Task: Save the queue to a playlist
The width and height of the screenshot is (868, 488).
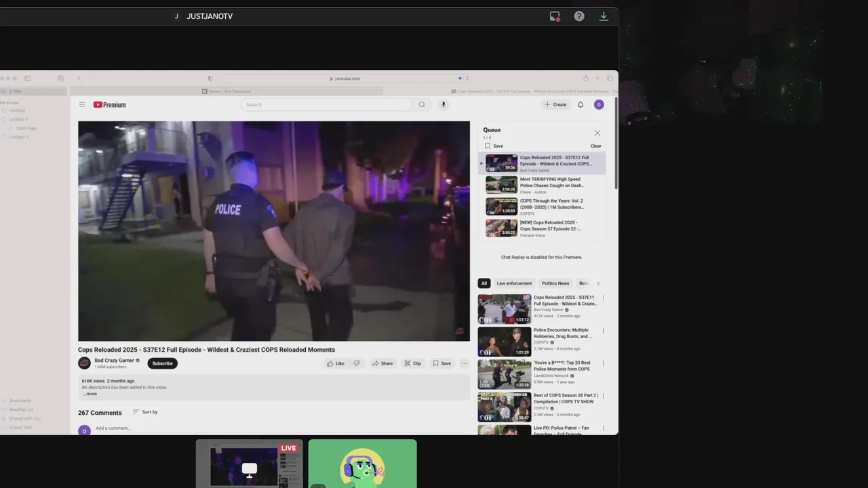Action: (x=494, y=146)
